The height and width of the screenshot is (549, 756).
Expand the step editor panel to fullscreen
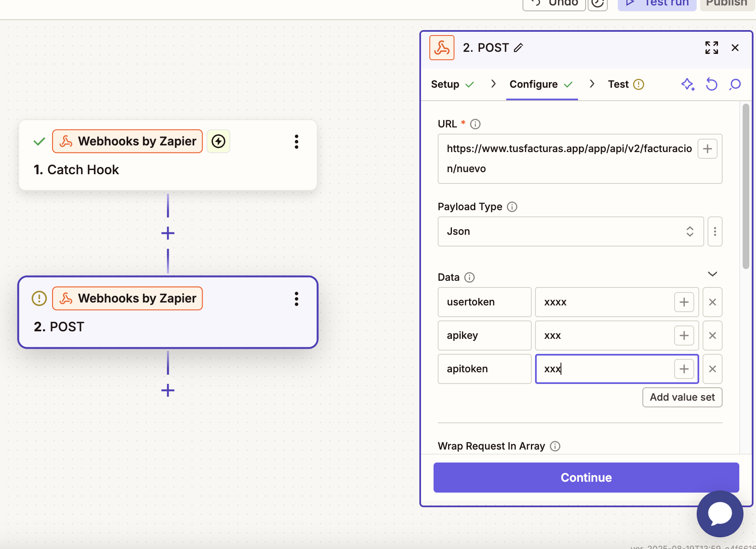[711, 48]
